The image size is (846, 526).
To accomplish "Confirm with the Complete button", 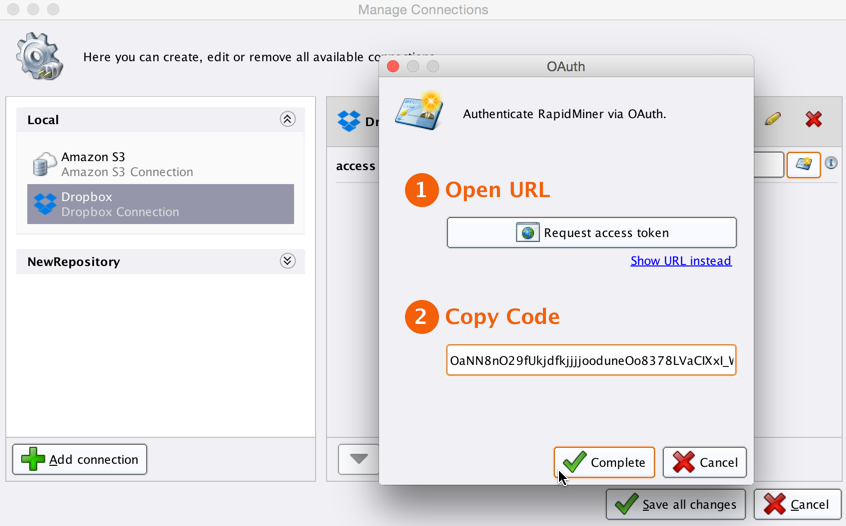I will pyautogui.click(x=604, y=462).
